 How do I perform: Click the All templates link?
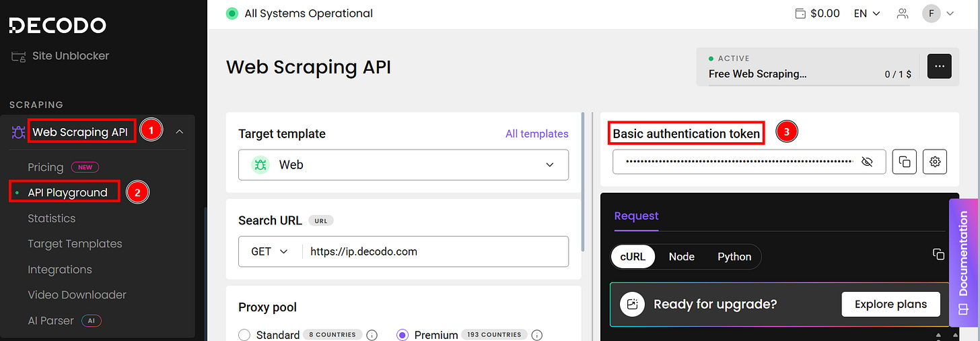coord(537,134)
